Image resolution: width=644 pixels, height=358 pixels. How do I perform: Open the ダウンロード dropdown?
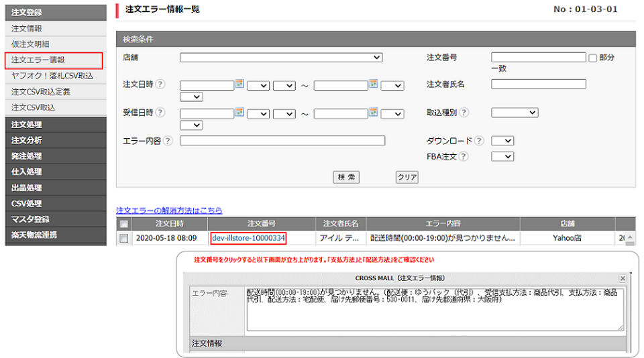(502, 141)
